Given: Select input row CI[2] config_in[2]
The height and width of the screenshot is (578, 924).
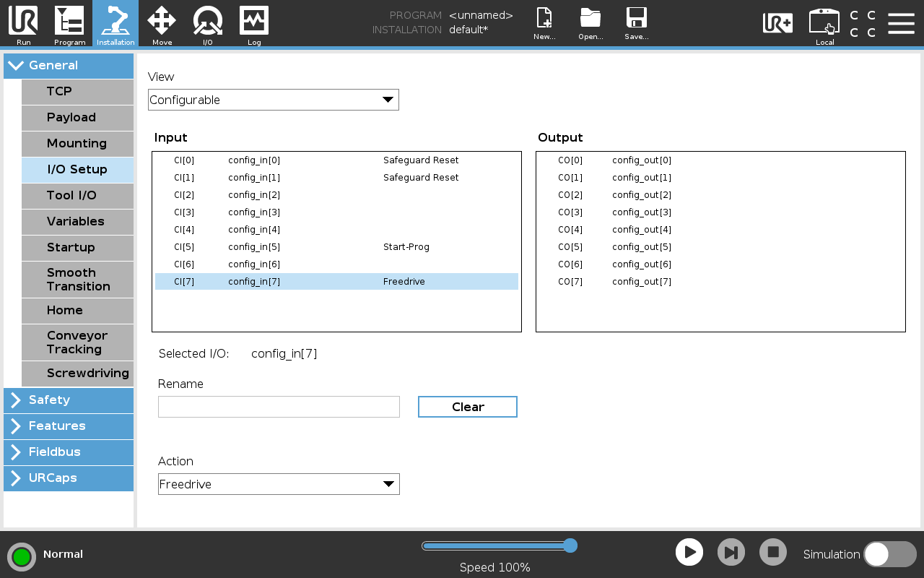Looking at the screenshot, I should 336,195.
